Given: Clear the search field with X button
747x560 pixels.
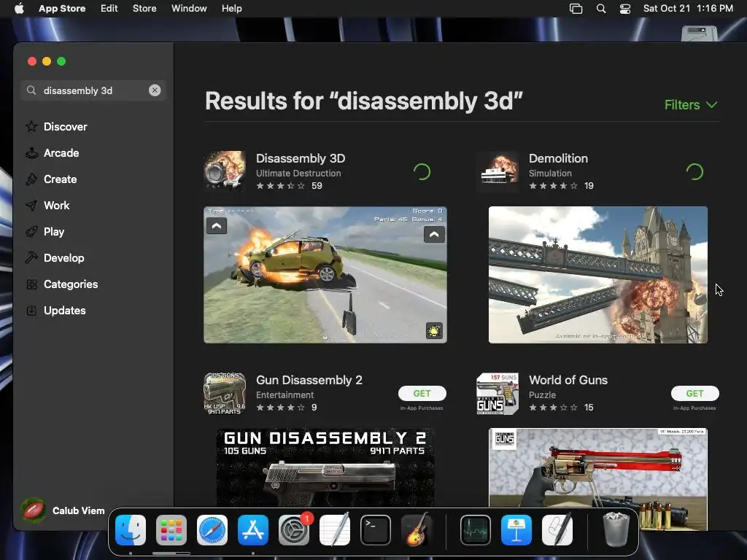Looking at the screenshot, I should click(x=155, y=90).
